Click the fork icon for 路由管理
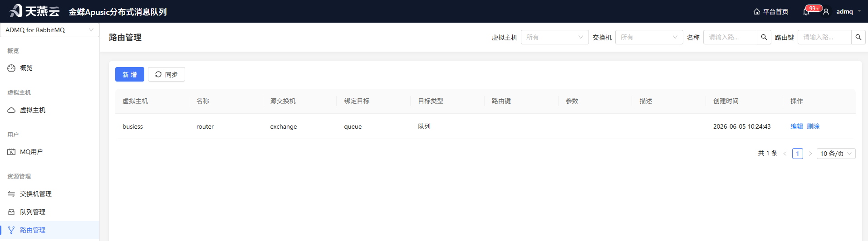The width and height of the screenshot is (868, 241). pos(11,230)
